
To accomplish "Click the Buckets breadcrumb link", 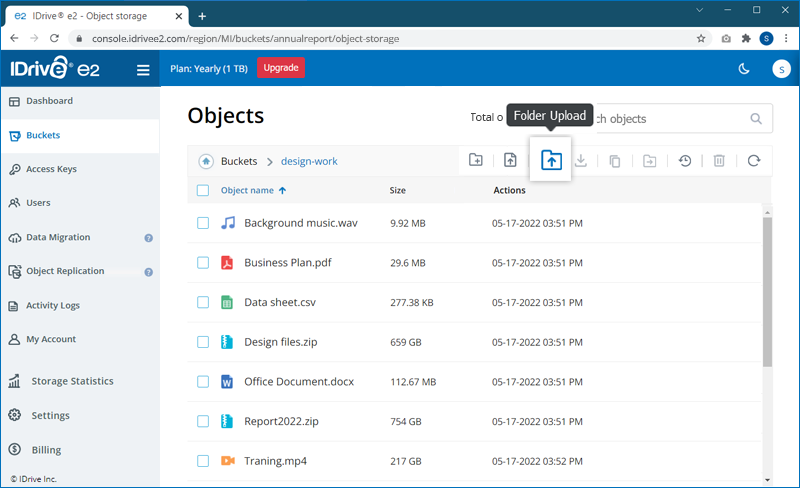I will tap(239, 161).
